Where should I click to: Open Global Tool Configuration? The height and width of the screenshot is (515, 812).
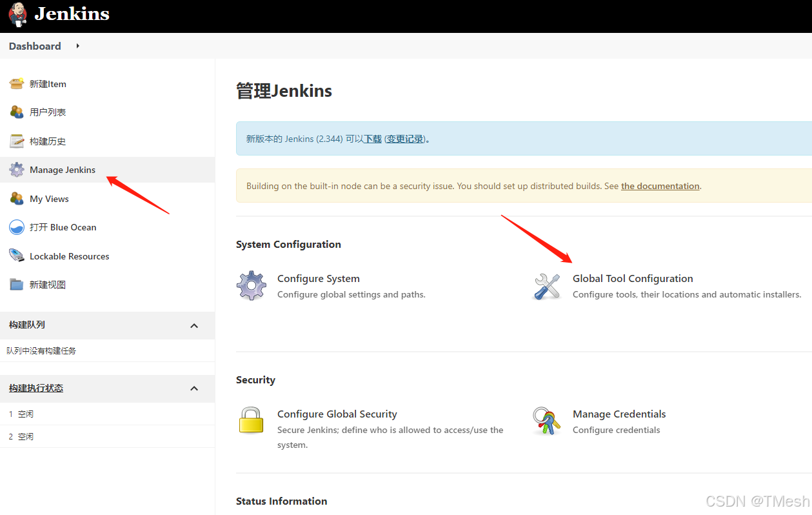coord(633,279)
